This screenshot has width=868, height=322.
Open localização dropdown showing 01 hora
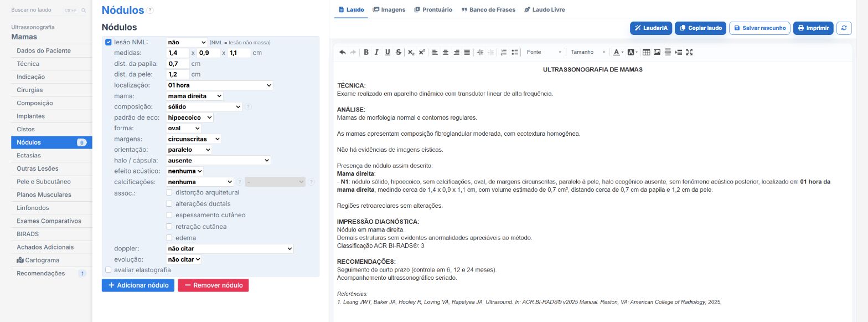tap(219, 85)
